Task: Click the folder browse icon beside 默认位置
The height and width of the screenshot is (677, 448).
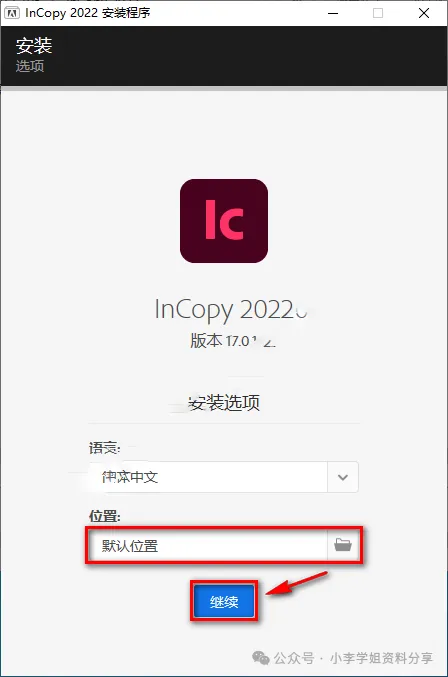Action: [x=343, y=545]
